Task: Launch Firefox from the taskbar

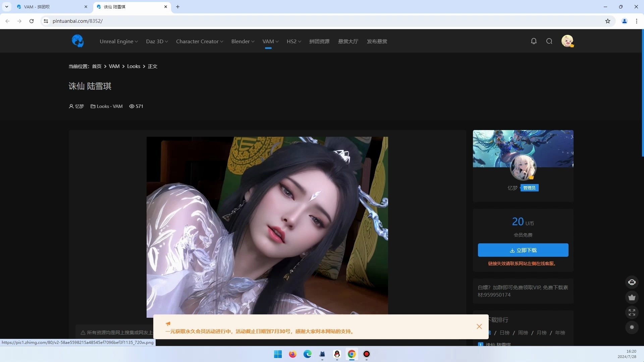Action: pyautogui.click(x=293, y=354)
